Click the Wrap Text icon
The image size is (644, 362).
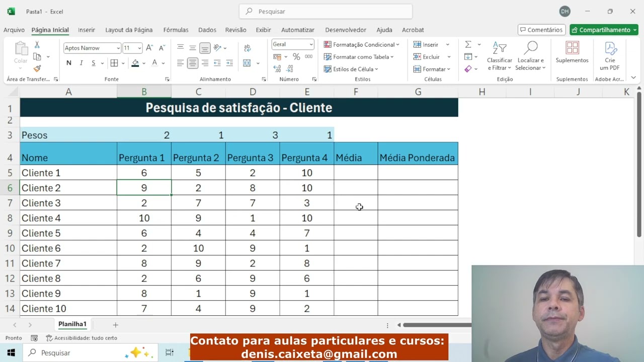click(247, 48)
